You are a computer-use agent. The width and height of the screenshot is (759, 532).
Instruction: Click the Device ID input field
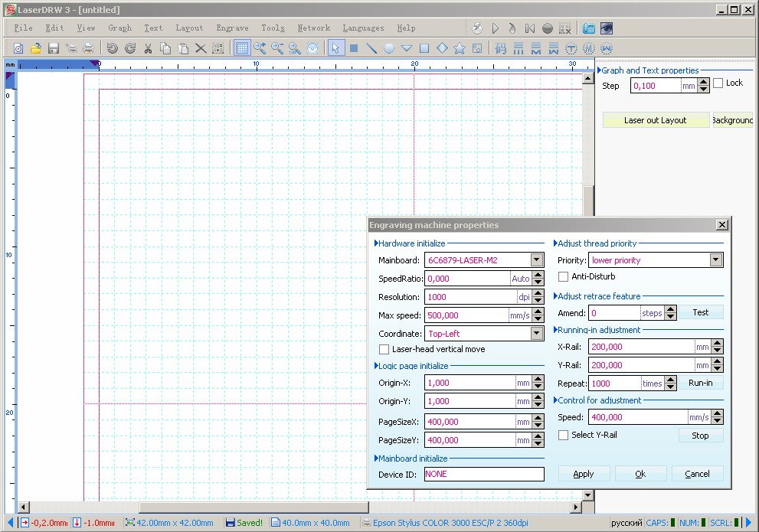coord(483,474)
